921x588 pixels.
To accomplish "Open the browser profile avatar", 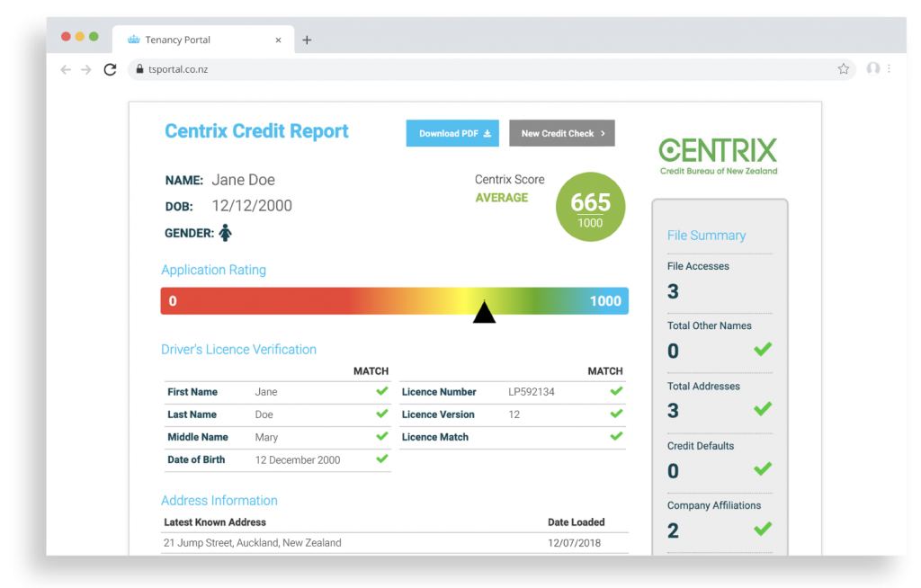I will [x=873, y=68].
